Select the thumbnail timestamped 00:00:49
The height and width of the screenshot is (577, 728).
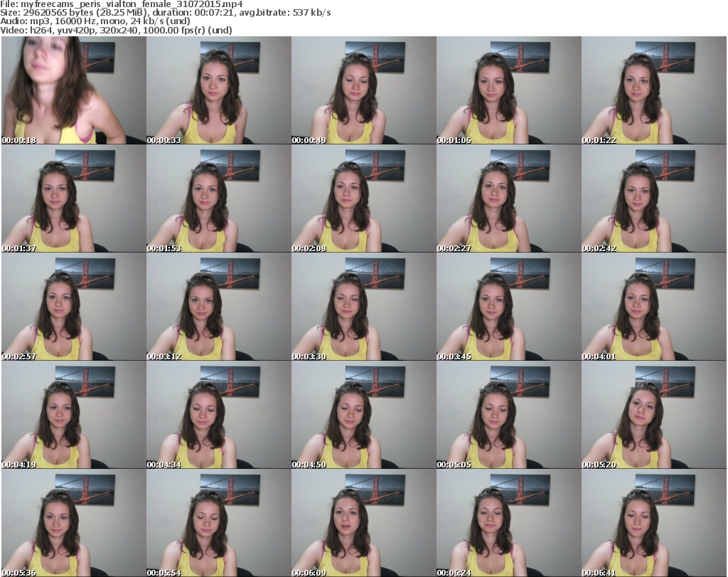[x=363, y=90]
